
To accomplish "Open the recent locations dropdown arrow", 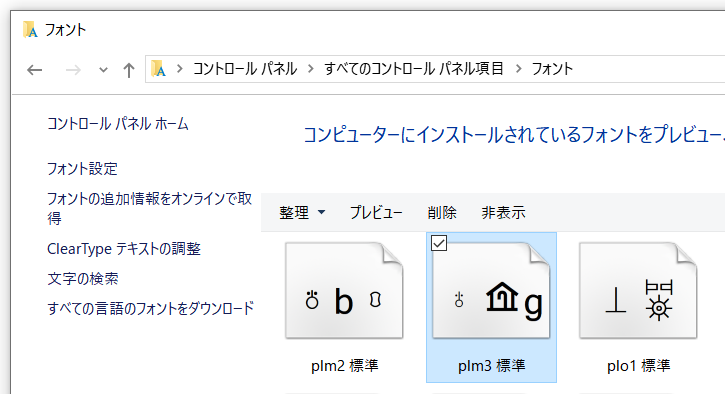I will click(x=103, y=70).
